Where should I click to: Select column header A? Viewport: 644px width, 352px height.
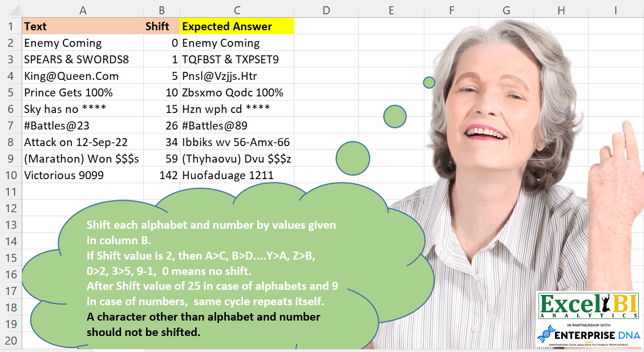pyautogui.click(x=83, y=10)
